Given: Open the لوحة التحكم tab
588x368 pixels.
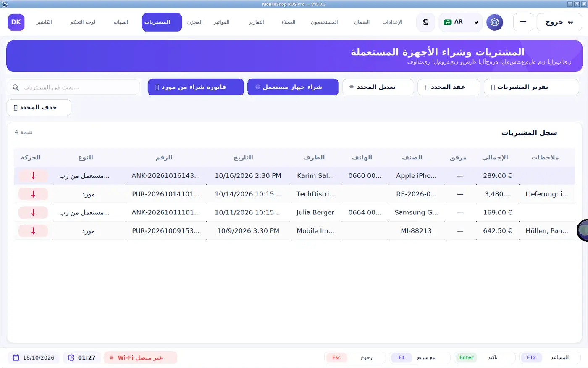Looking at the screenshot, I should (x=83, y=22).
